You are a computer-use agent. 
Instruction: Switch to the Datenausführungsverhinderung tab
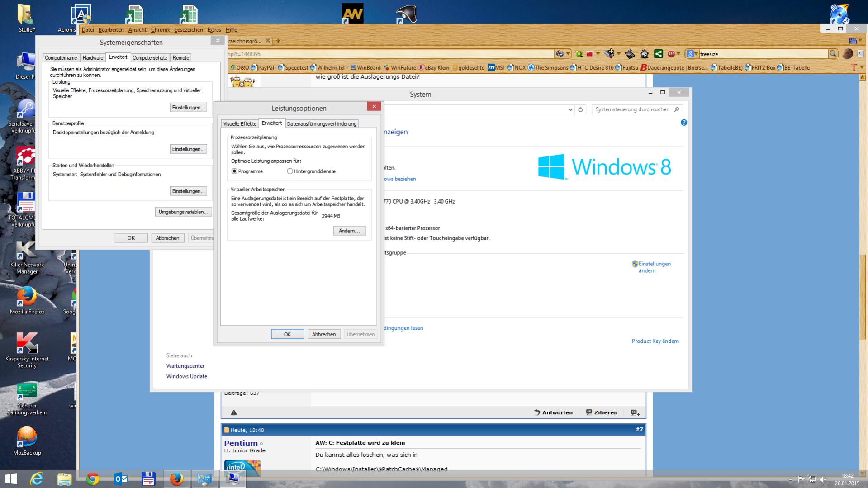(322, 123)
